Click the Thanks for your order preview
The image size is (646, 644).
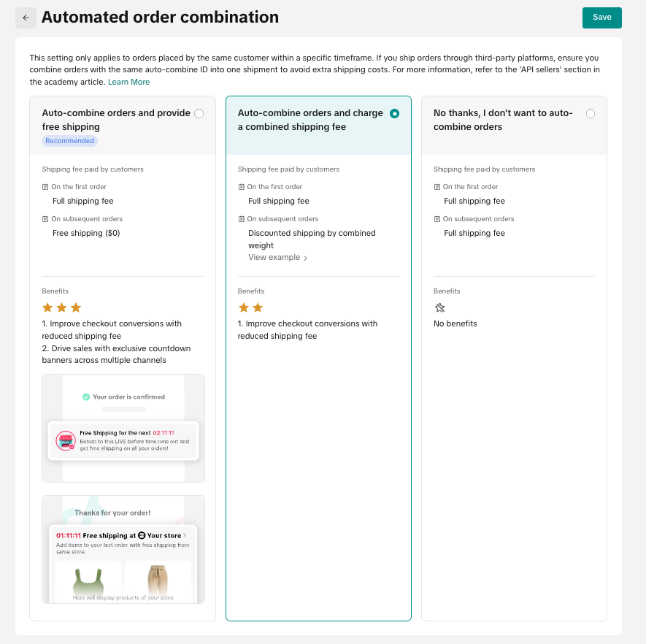point(123,549)
